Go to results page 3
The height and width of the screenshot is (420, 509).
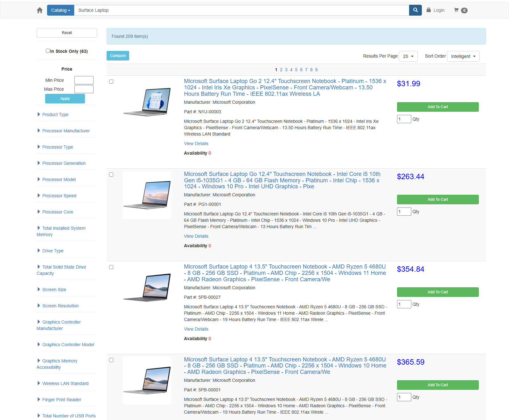tap(286, 70)
